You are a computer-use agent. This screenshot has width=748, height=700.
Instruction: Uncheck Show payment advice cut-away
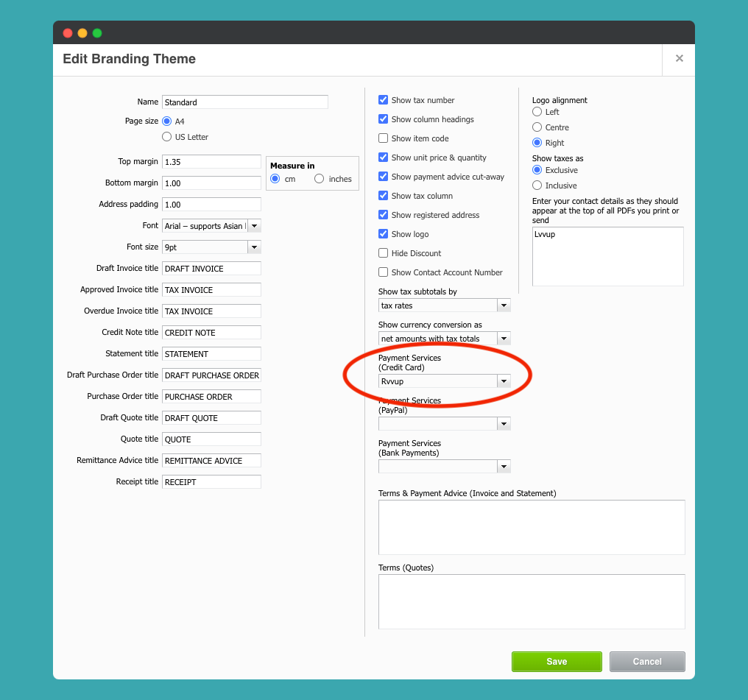tap(383, 176)
